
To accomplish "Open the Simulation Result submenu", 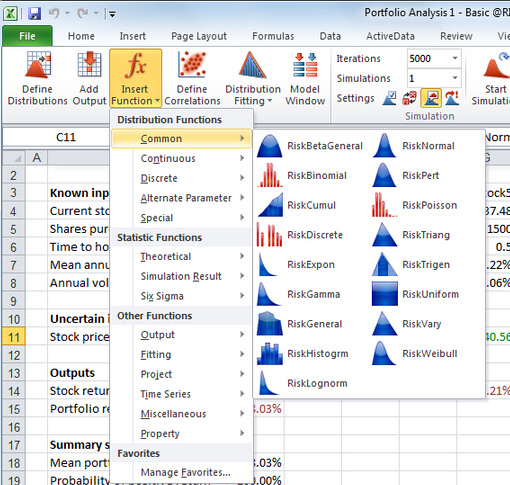I will point(181,276).
